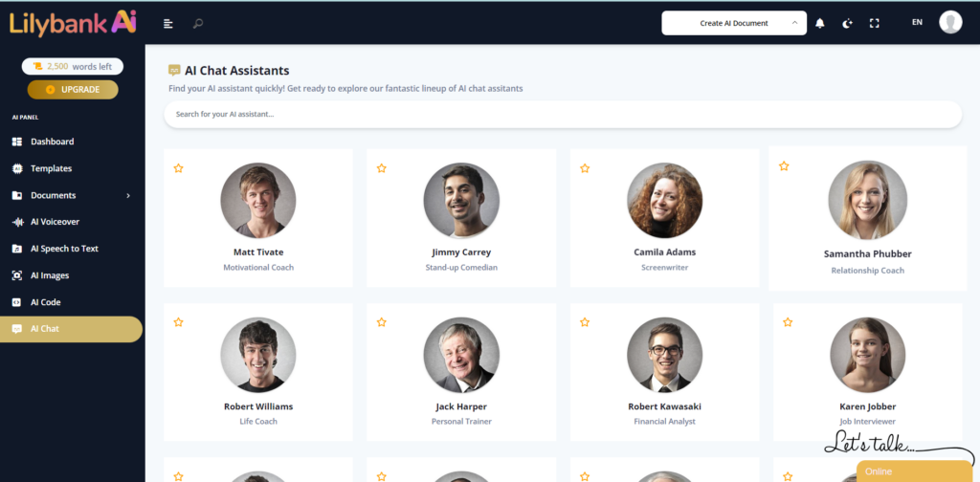
Task: Click the Templates chip icon
Action: [17, 168]
